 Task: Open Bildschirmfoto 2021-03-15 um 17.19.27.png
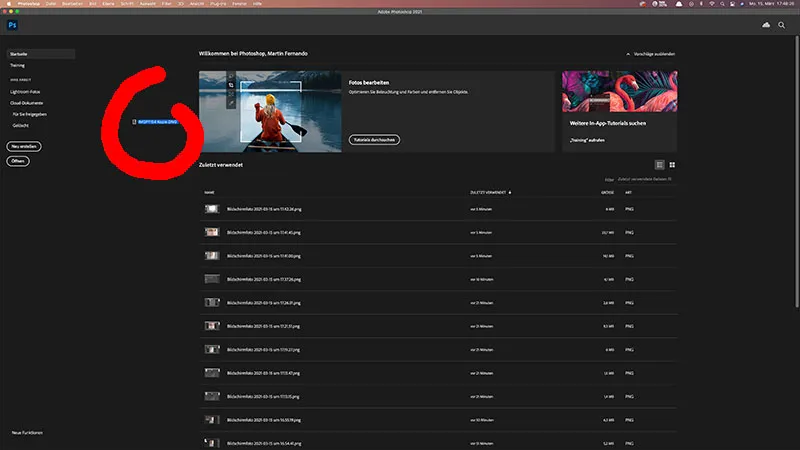tap(438, 350)
